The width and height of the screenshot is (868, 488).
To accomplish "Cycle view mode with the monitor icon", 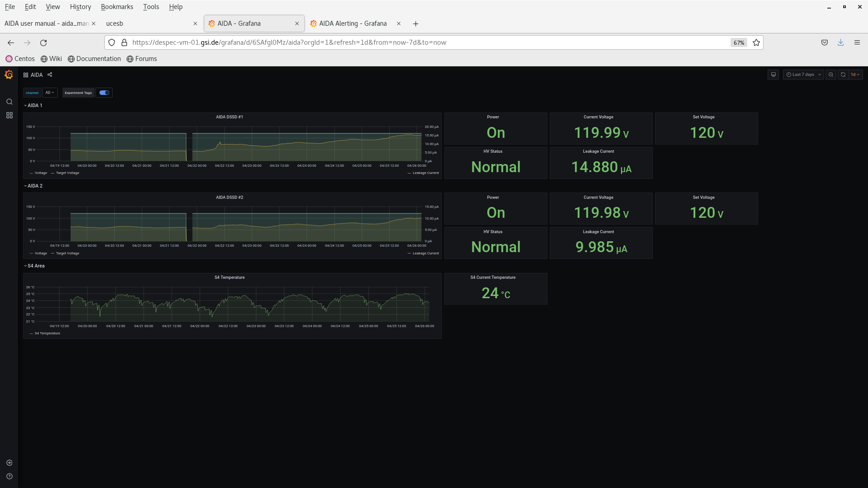I will (x=774, y=75).
